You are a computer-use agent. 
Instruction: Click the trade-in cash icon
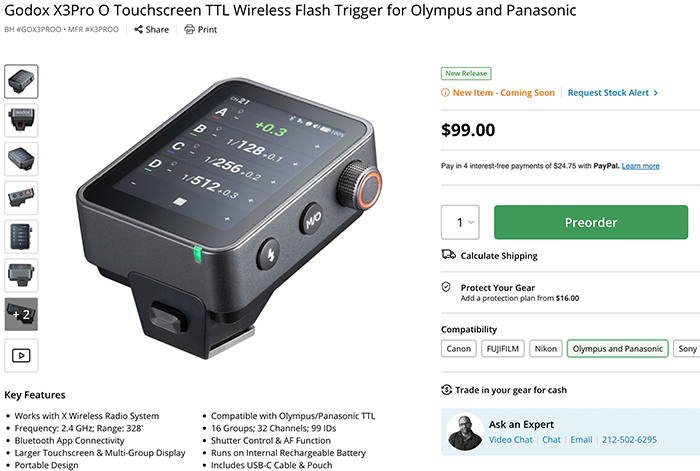(x=446, y=390)
